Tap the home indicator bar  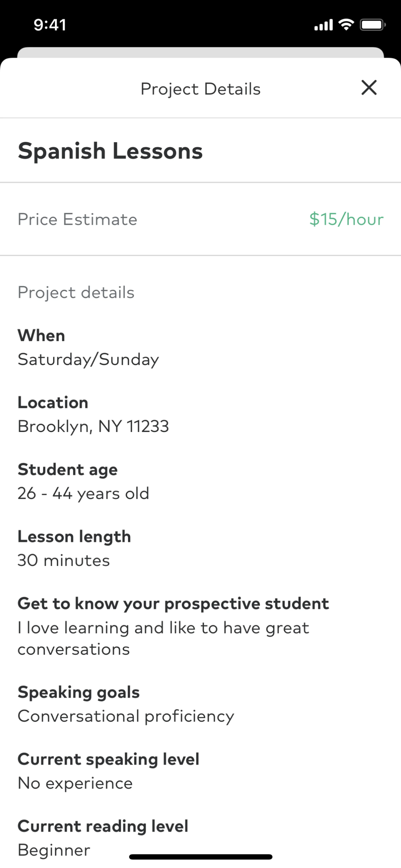(x=200, y=857)
